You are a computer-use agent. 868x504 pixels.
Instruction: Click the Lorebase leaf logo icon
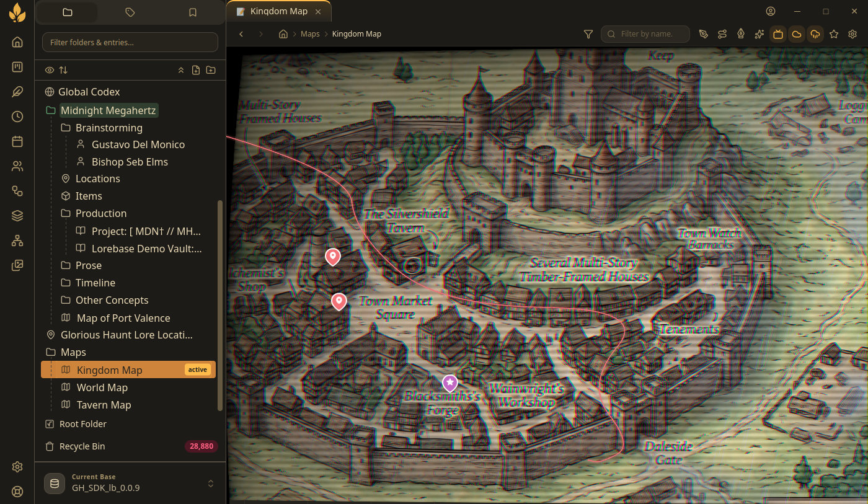[x=17, y=12]
